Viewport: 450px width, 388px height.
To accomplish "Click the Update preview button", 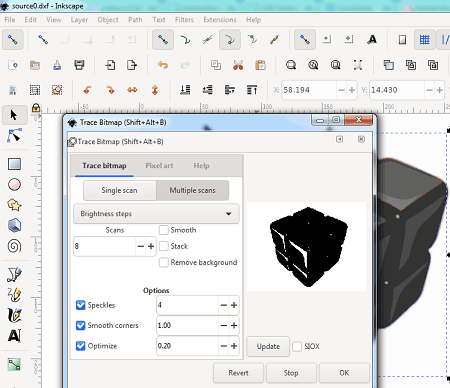I will pyautogui.click(x=268, y=346).
